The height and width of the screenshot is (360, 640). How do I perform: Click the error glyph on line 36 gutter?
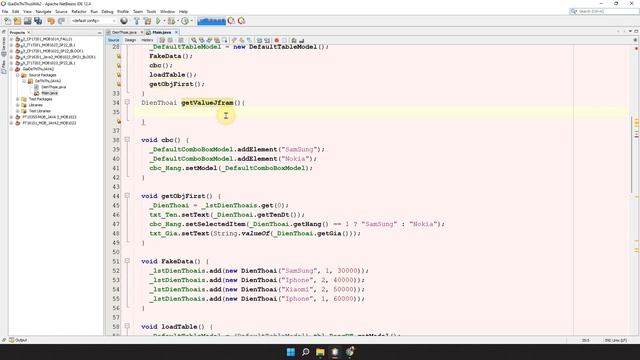(119, 121)
